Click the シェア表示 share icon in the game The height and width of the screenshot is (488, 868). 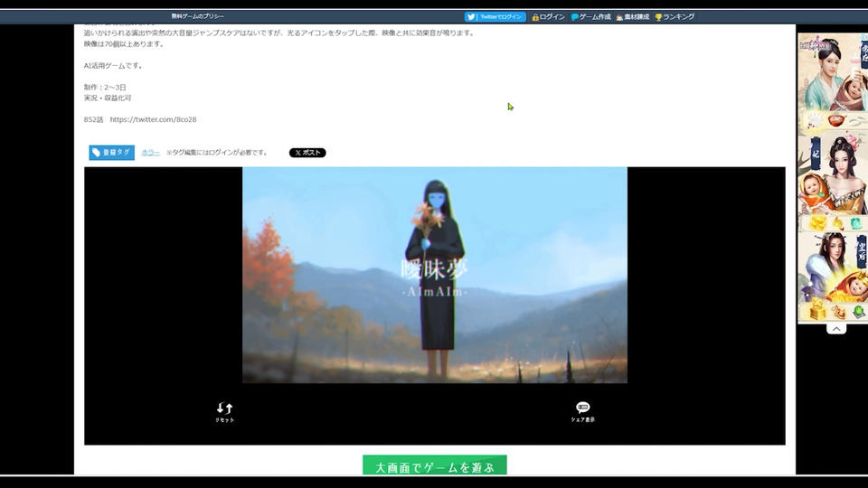[583, 412]
